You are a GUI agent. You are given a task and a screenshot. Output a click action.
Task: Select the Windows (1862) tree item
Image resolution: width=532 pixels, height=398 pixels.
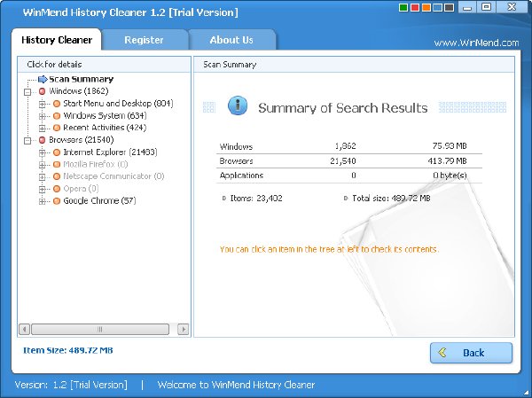[x=79, y=91]
